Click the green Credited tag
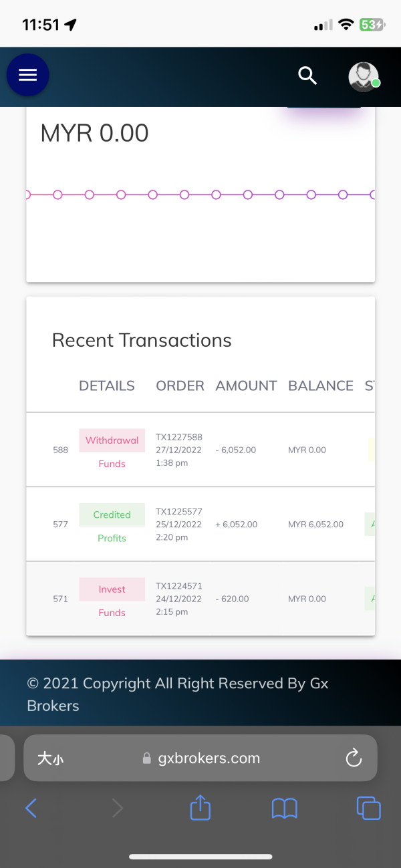The height and width of the screenshot is (868, 401). pyautogui.click(x=112, y=515)
